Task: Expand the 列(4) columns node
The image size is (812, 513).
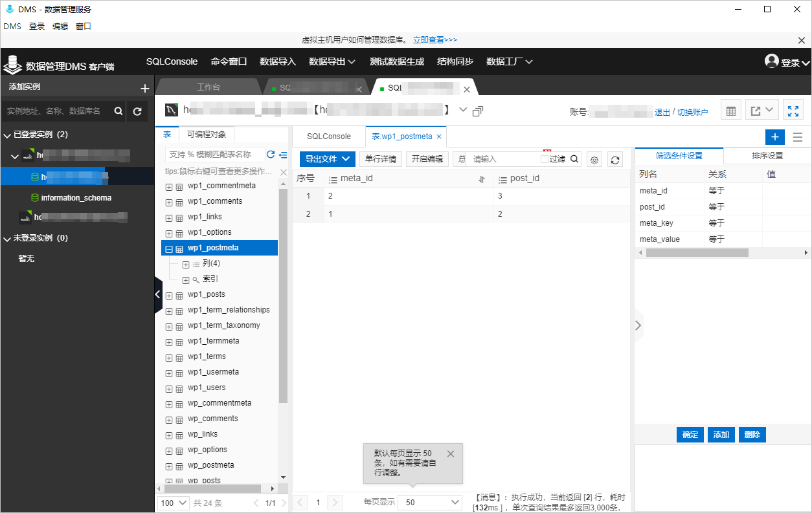Action: 186,265
